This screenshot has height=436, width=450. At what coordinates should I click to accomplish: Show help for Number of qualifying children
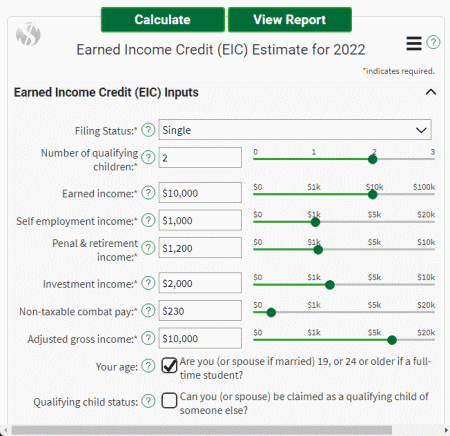point(148,157)
